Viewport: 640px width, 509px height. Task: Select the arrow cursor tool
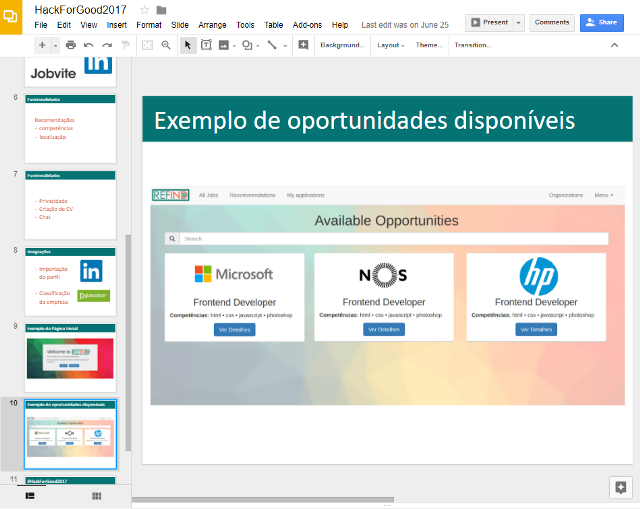coord(188,45)
